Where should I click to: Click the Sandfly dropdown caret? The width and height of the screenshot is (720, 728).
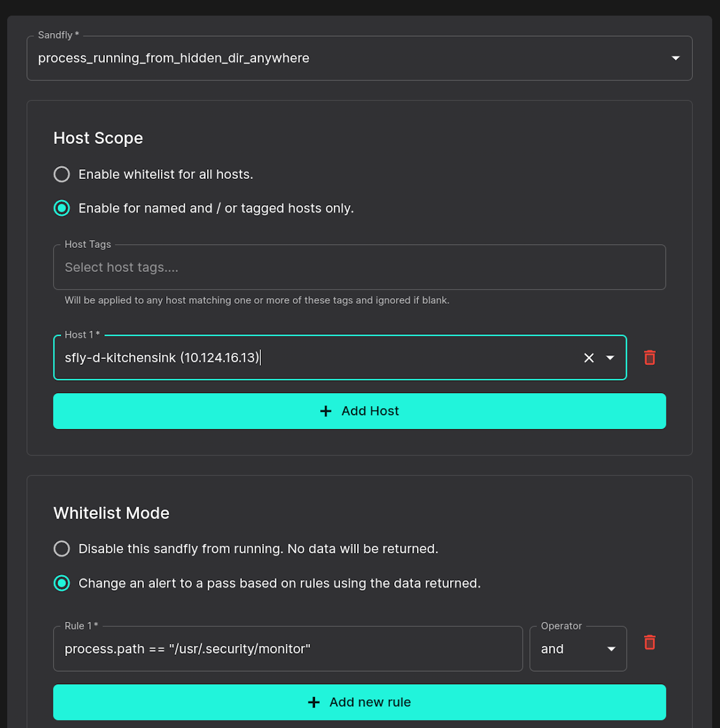point(676,58)
